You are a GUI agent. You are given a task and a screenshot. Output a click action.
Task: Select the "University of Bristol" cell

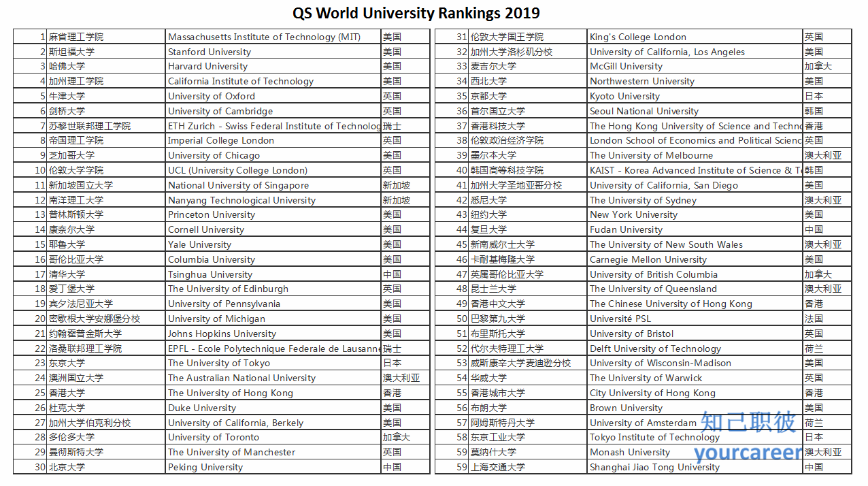pos(695,334)
